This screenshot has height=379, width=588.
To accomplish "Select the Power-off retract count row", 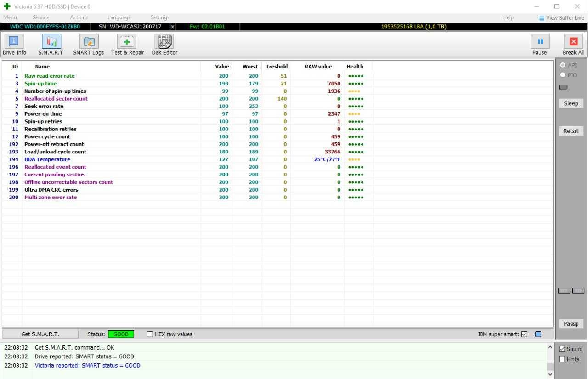I will tap(188, 144).
